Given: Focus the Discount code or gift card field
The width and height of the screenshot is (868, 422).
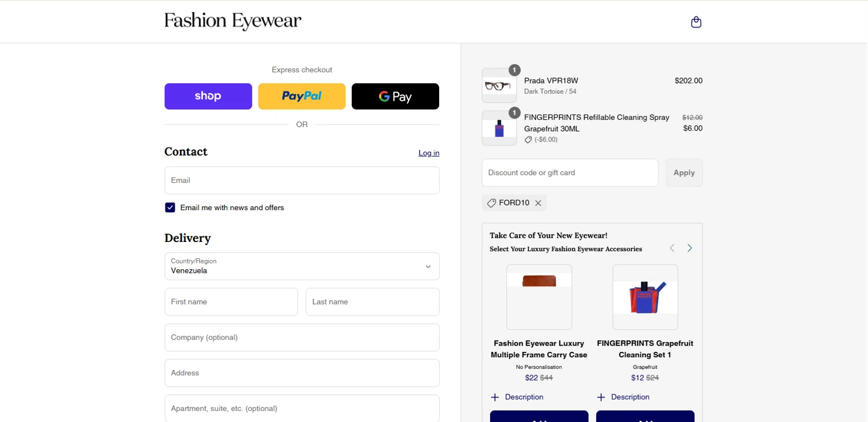Looking at the screenshot, I should click(x=570, y=173).
